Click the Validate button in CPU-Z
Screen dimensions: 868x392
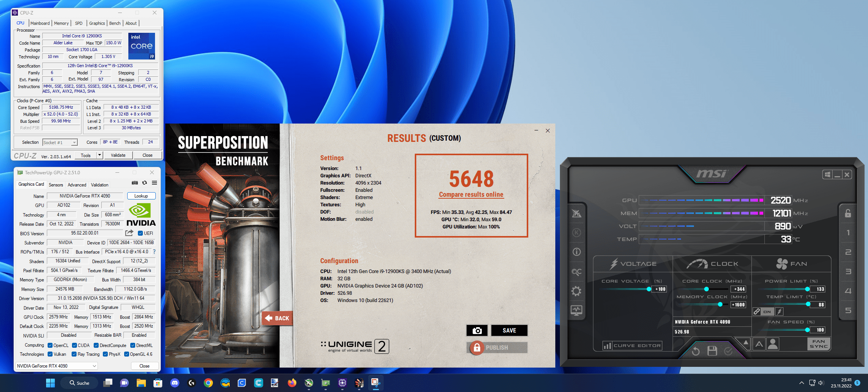[118, 155]
